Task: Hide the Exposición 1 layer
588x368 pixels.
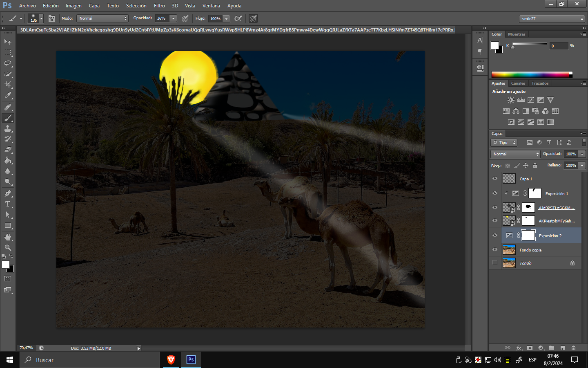Action: point(495,193)
